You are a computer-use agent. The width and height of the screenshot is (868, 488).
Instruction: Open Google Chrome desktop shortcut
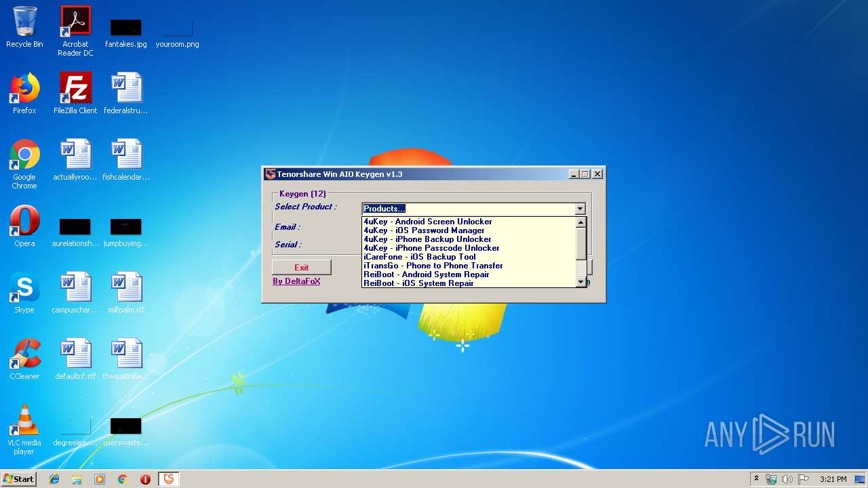[24, 164]
